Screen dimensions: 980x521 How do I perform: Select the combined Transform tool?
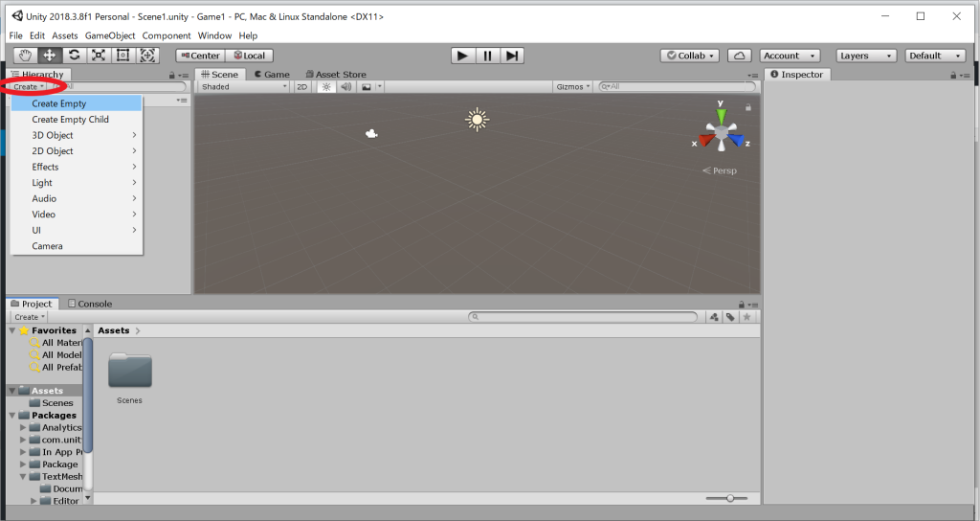point(147,55)
